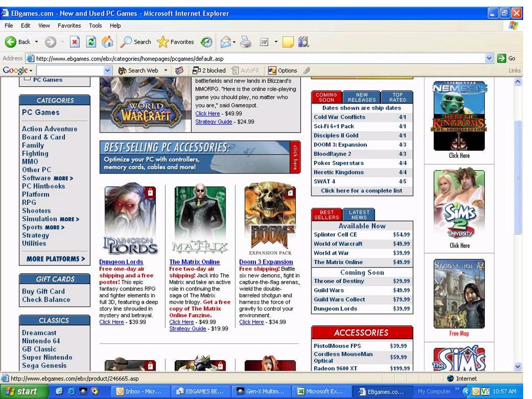This screenshot has height=399, width=532.
Task: Open Edit button dropdown arrow
Action: pyautogui.click(x=276, y=42)
